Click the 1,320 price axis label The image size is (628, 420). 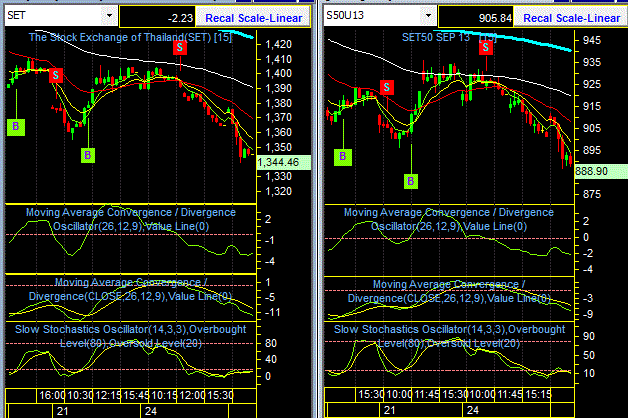(x=278, y=191)
